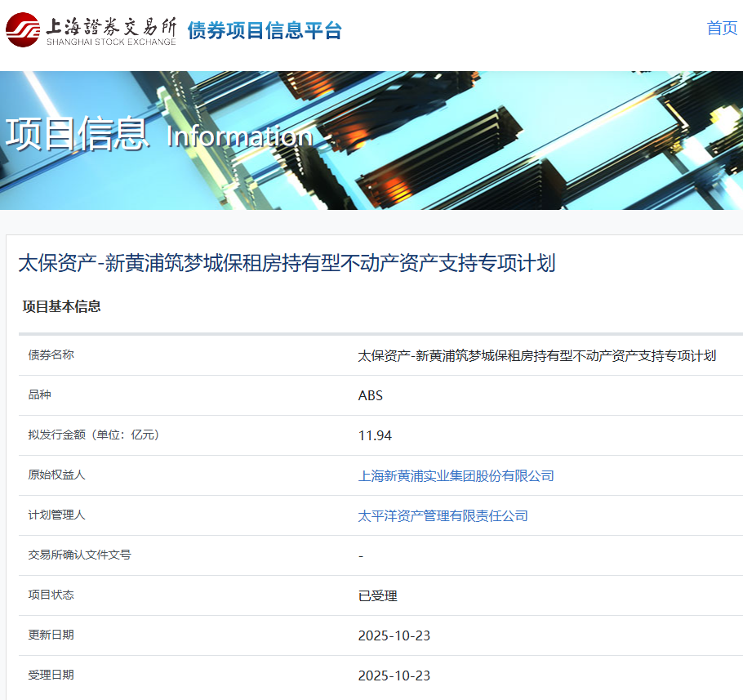Click the 项目信息 Information banner image
743x700 pixels.
click(x=371, y=140)
